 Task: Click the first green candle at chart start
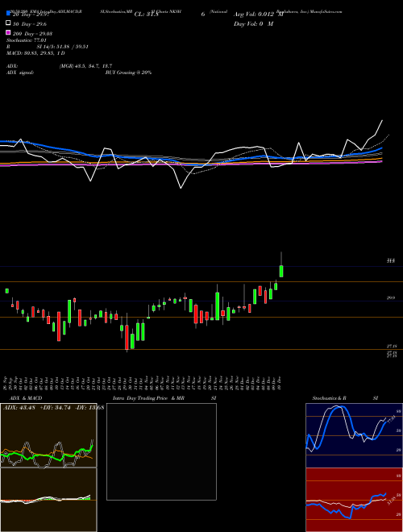click(6, 291)
